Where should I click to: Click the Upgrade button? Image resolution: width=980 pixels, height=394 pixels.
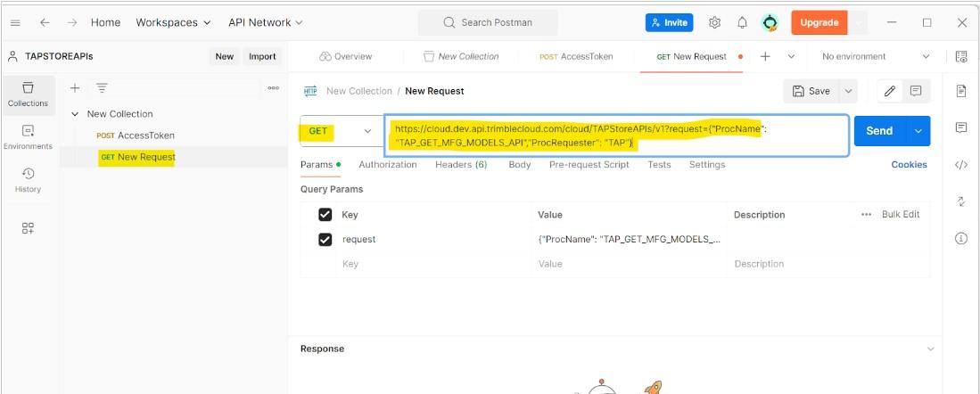click(819, 22)
